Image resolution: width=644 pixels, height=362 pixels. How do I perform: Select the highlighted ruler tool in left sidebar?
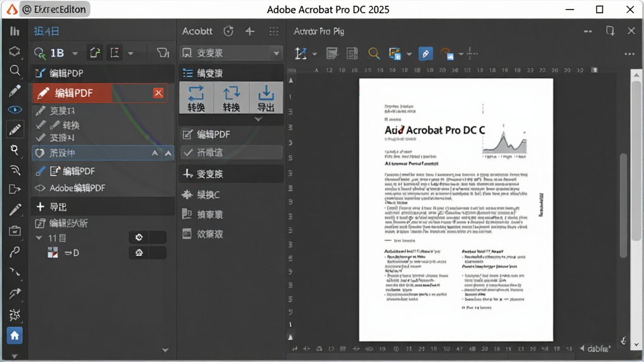pyautogui.click(x=15, y=129)
